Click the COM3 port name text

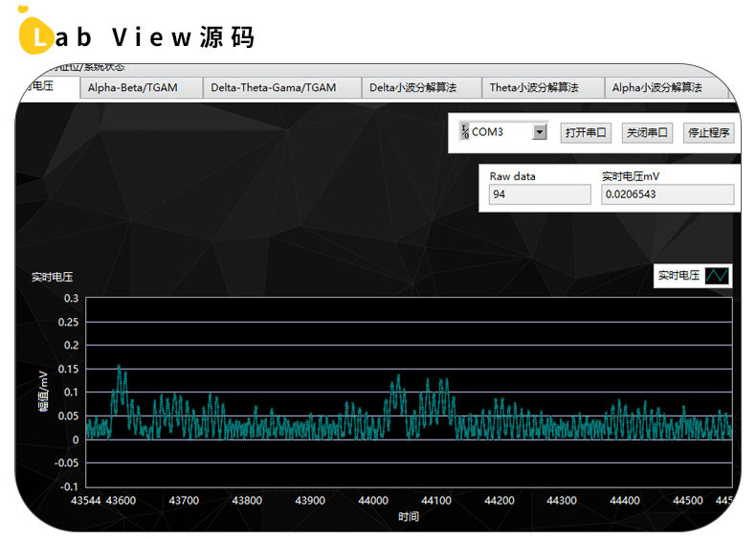coord(487,132)
